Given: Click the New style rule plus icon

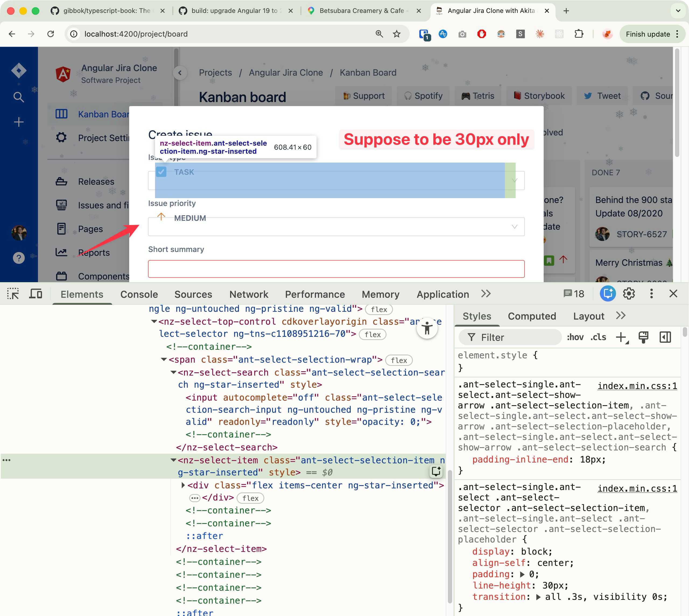Looking at the screenshot, I should coord(621,337).
